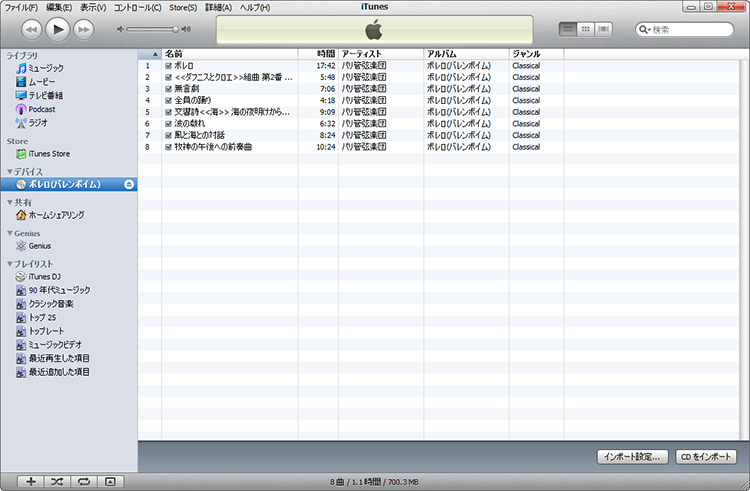
Task: Collapse the デバイス devices section
Action: click(10, 171)
